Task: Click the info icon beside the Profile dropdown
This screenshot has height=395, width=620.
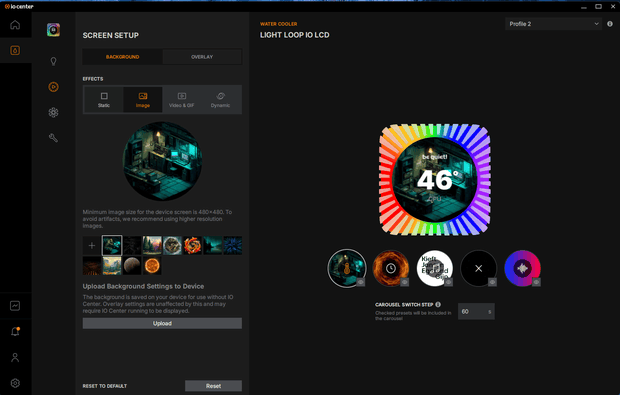Action: coord(610,24)
